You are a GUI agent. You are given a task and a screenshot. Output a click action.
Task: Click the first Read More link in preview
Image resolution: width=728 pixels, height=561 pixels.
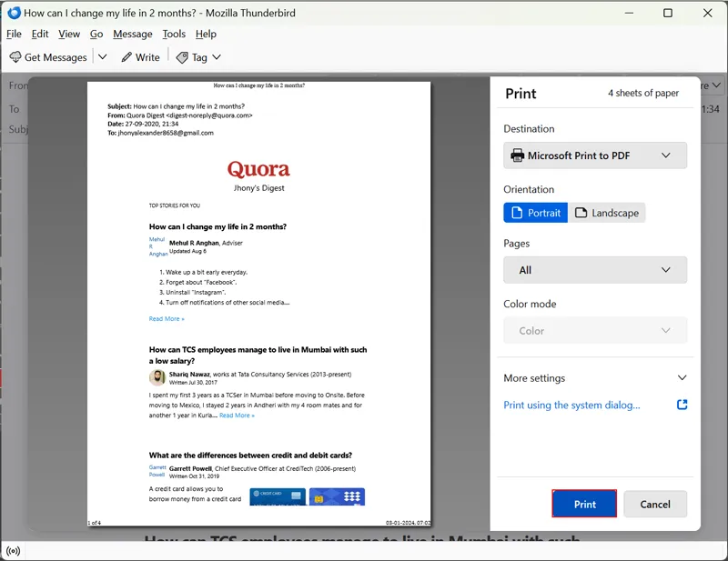click(x=167, y=319)
